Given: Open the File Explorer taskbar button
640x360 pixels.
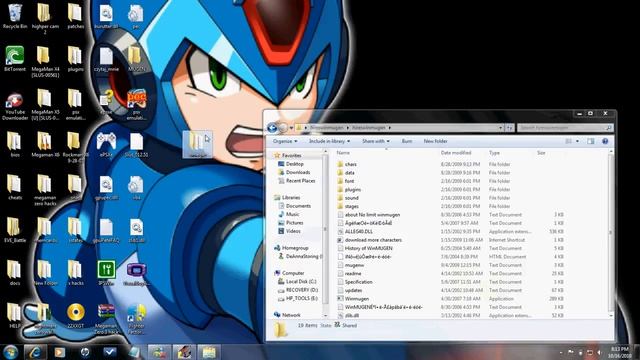Looking at the screenshot, I should (209, 352).
